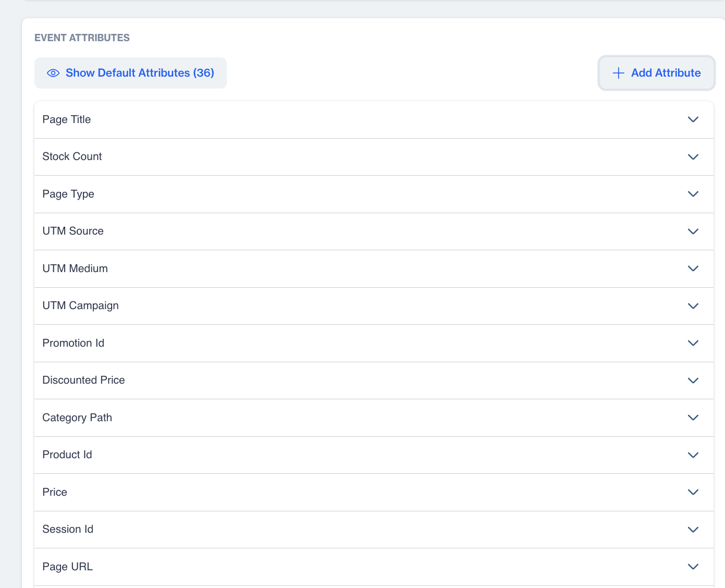Expand the Stock Count chevron arrow
Image resolution: width=725 pixels, height=588 pixels.
pyautogui.click(x=693, y=157)
